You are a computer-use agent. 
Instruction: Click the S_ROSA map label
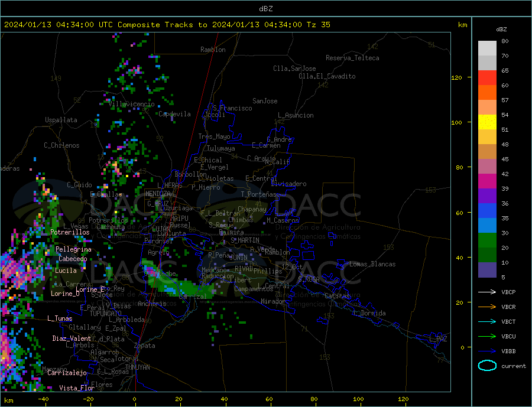309,279
